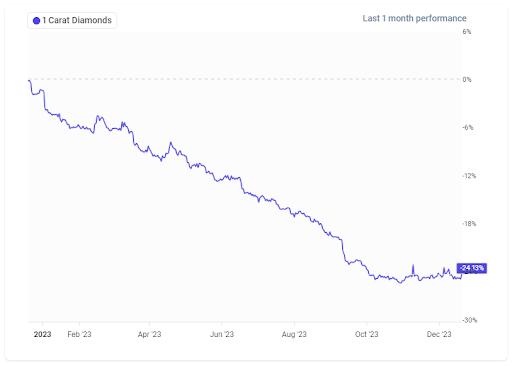Open the Last 1 month performance link
The width and height of the screenshot is (512, 366).
click(414, 18)
